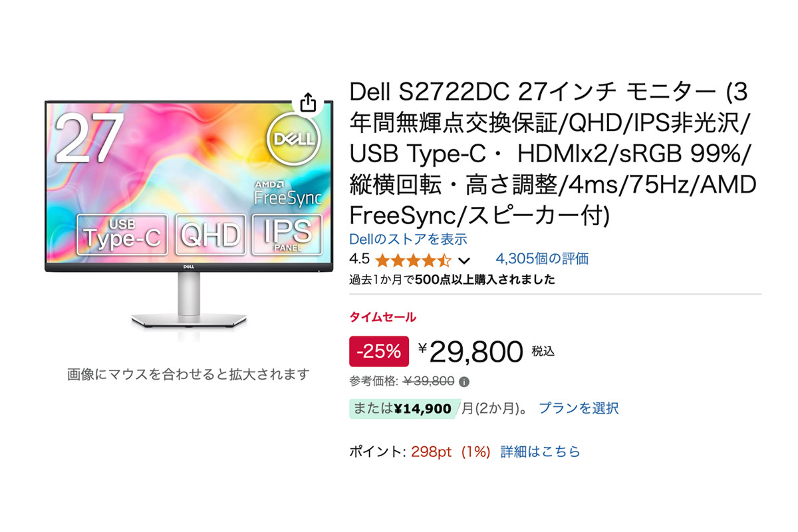Click the round Dell logo badge on the image

point(293,138)
